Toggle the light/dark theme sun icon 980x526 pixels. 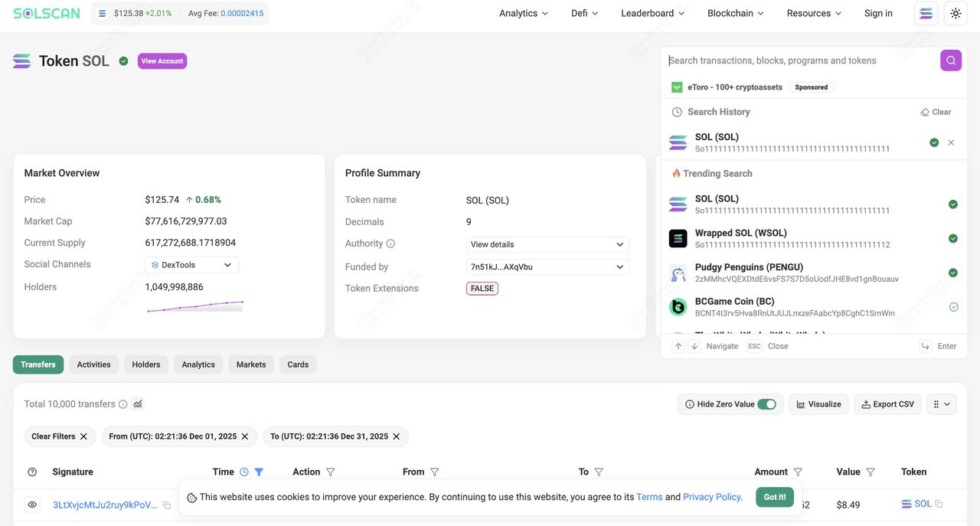tap(955, 13)
